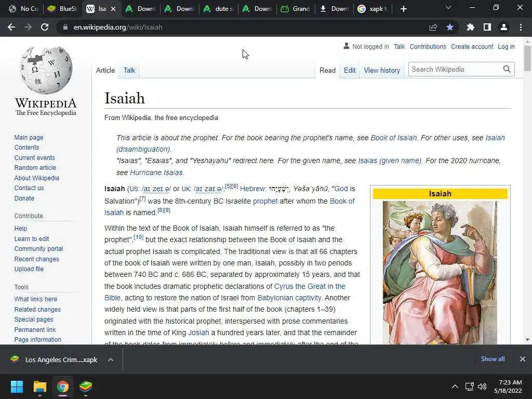The width and height of the screenshot is (532, 399).
Task: Click the share page icon in address bar
Action: 433,28
